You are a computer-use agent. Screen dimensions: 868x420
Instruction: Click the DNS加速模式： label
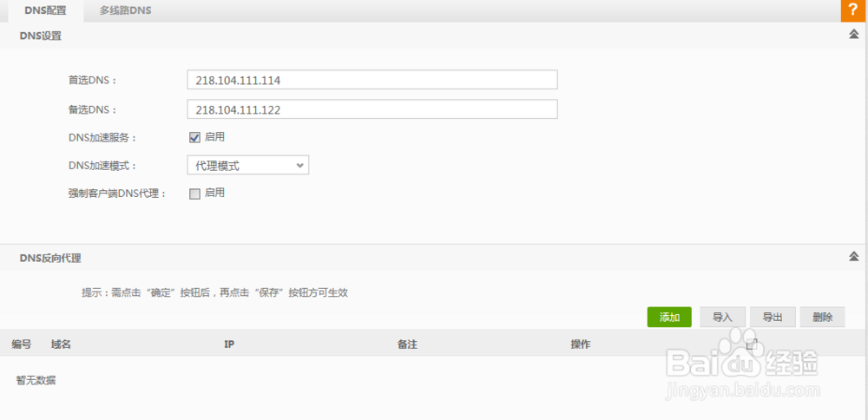pyautogui.click(x=102, y=166)
